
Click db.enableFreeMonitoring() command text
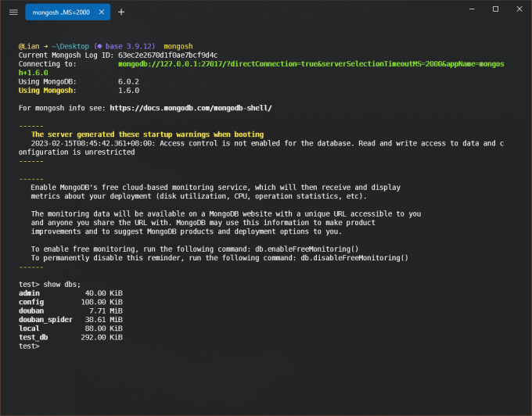(307, 249)
